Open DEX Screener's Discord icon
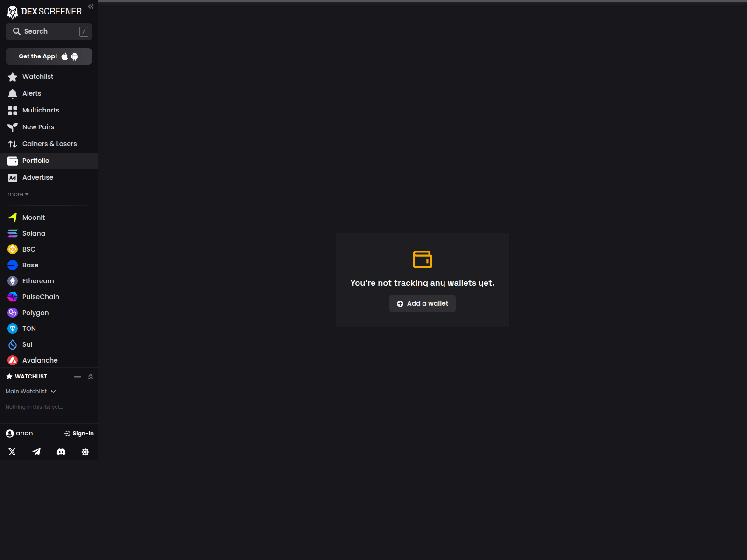The image size is (747, 560). coord(61,451)
